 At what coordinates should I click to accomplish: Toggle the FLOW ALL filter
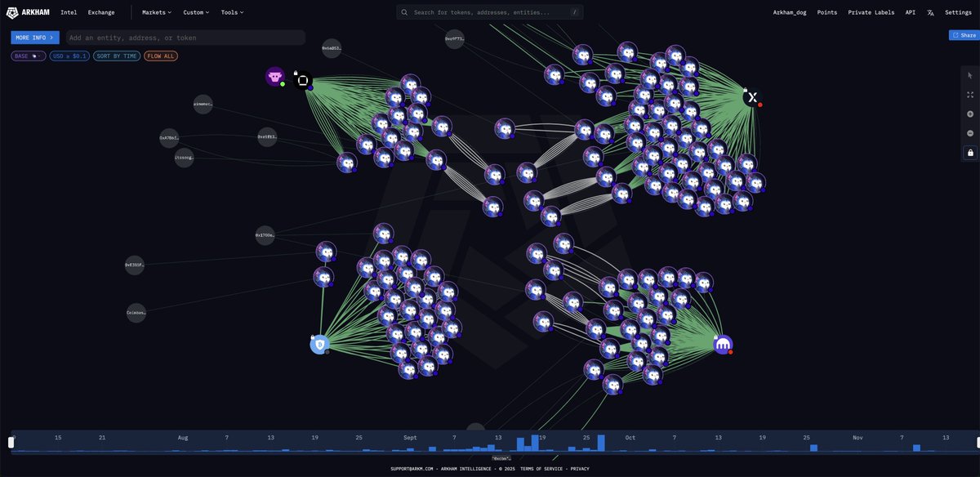point(161,56)
